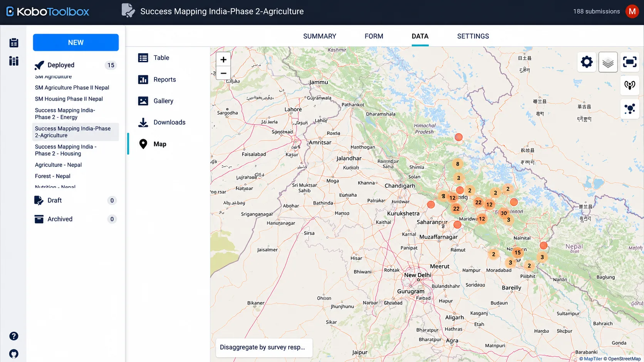
Task: Switch to the SETTINGS tab
Action: point(473,36)
